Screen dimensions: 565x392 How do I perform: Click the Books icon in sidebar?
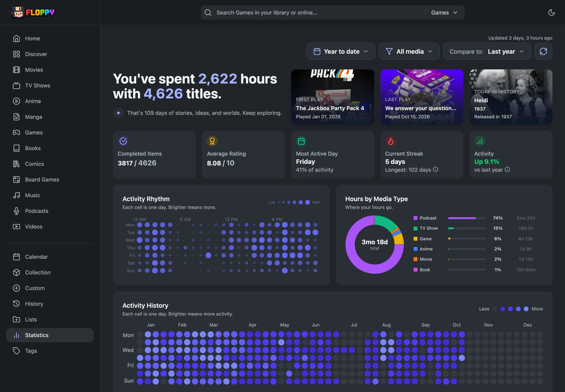pyautogui.click(x=17, y=148)
